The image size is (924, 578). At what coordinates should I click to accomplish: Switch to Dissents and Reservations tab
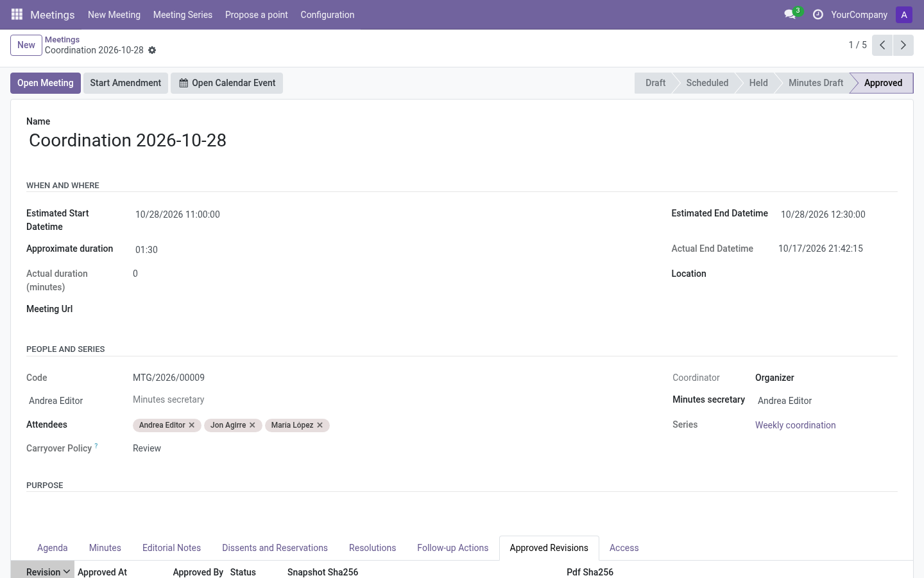(275, 548)
